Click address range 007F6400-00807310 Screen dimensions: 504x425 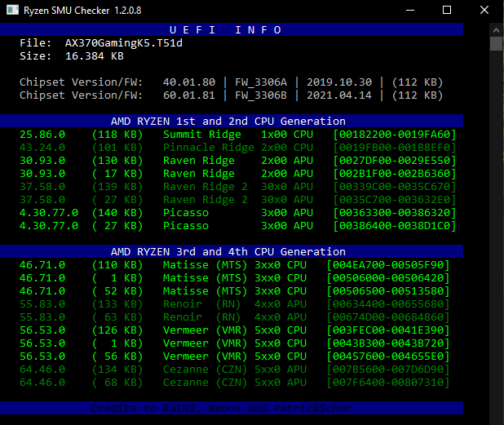388,383
